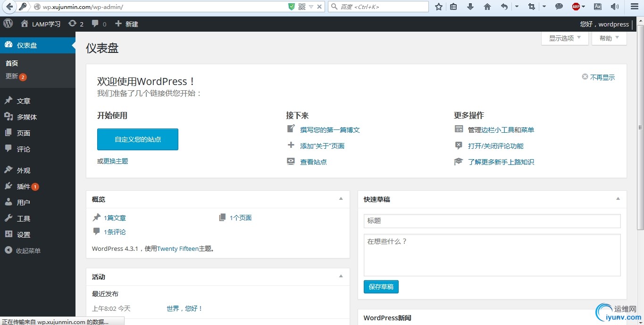Click 了解更多新手上路知识 link
Viewport: 644px width, 325px height.
(x=501, y=162)
